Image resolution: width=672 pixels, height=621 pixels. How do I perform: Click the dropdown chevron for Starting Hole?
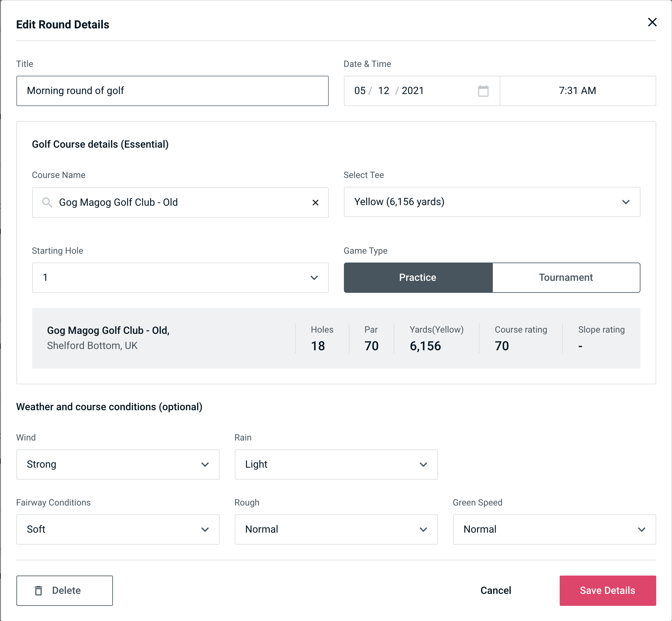click(x=314, y=277)
